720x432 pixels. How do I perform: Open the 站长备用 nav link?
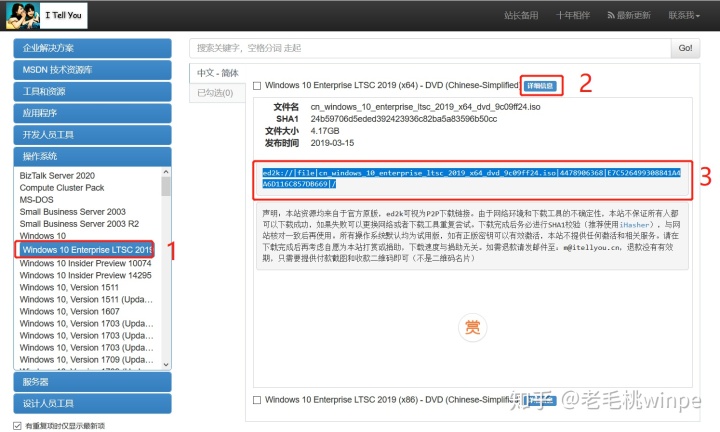521,16
